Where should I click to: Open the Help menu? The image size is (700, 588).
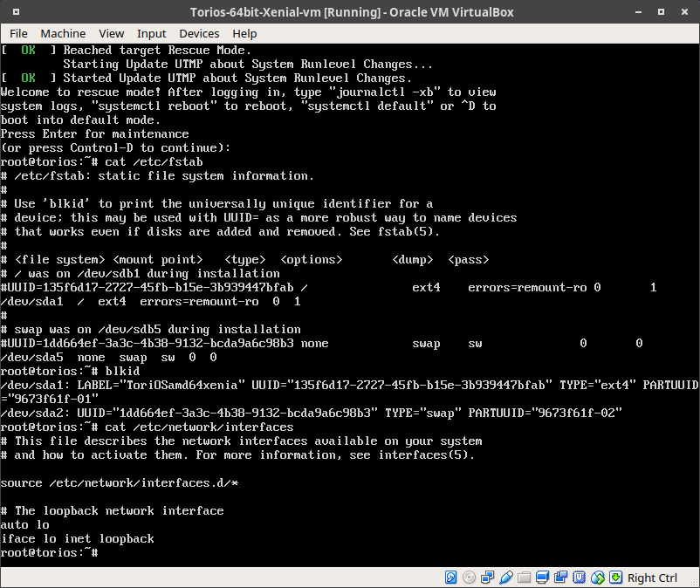[x=244, y=33]
